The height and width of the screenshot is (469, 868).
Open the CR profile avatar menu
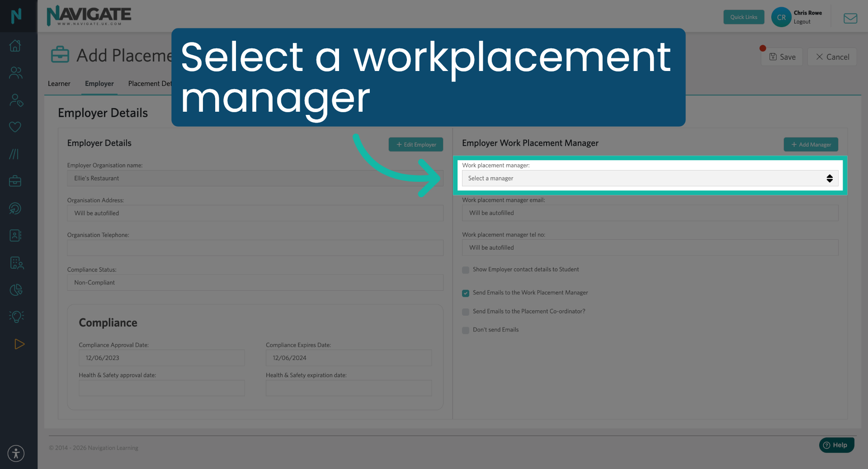pyautogui.click(x=781, y=17)
